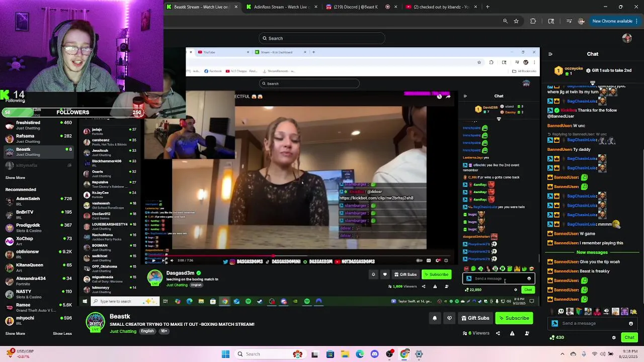Click the Beastk LIVE channel avatar
Image resolution: width=644 pixels, height=362 pixels.
(x=95, y=323)
